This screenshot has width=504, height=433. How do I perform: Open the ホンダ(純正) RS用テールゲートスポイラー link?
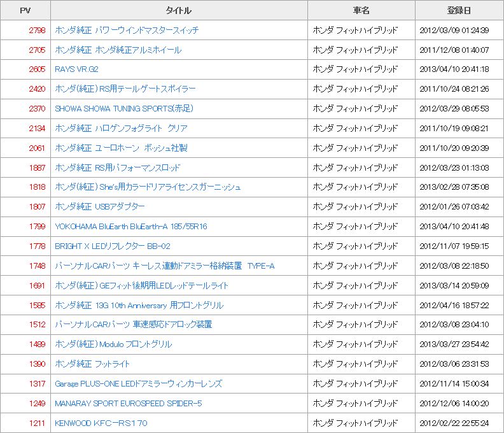coord(125,89)
